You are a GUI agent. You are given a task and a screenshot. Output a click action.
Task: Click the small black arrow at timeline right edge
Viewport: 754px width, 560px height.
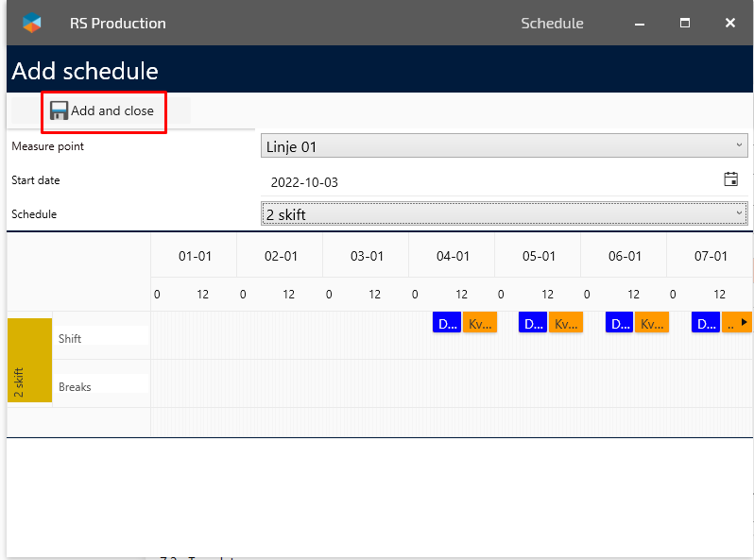(x=744, y=323)
